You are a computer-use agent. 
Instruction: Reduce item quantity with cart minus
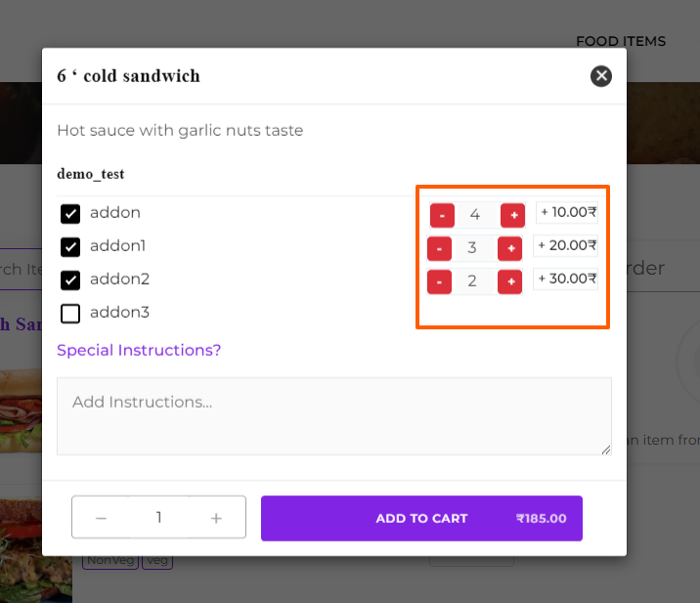(101, 518)
